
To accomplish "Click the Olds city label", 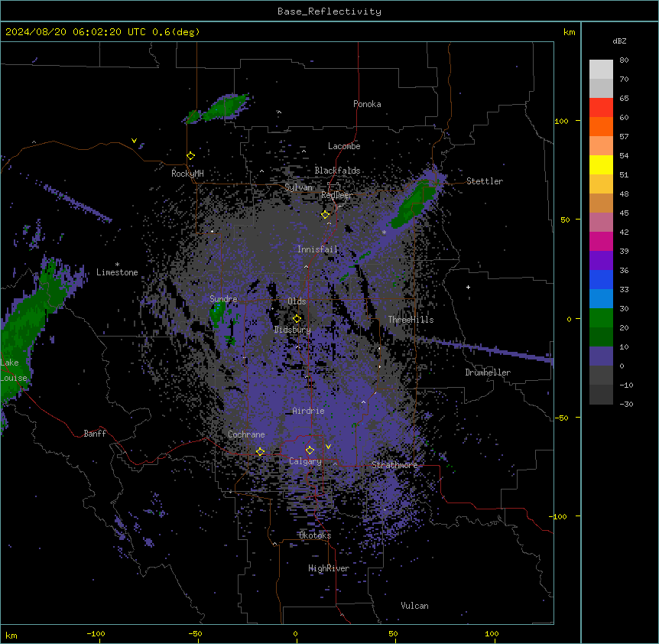I will pyautogui.click(x=297, y=301).
